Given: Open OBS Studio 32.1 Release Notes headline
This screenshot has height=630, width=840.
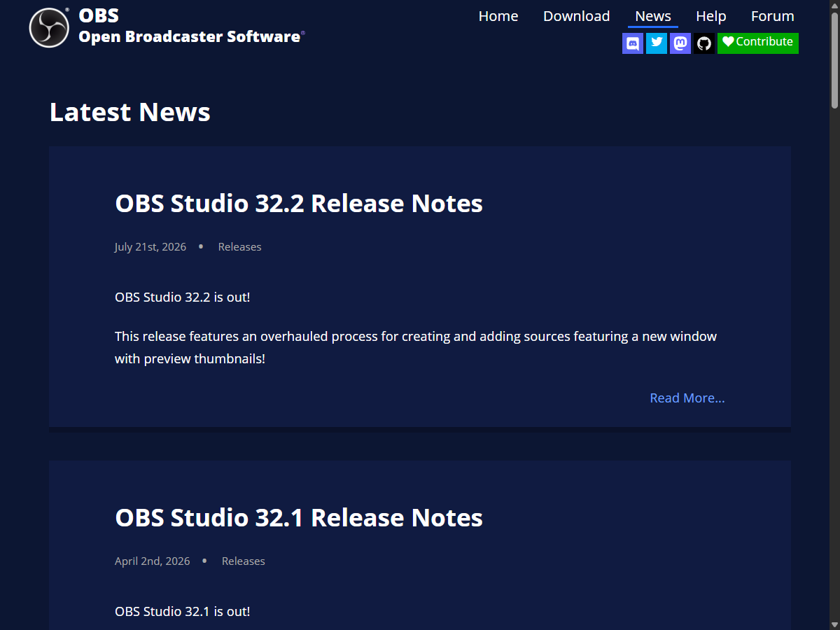Looking at the screenshot, I should click(299, 517).
